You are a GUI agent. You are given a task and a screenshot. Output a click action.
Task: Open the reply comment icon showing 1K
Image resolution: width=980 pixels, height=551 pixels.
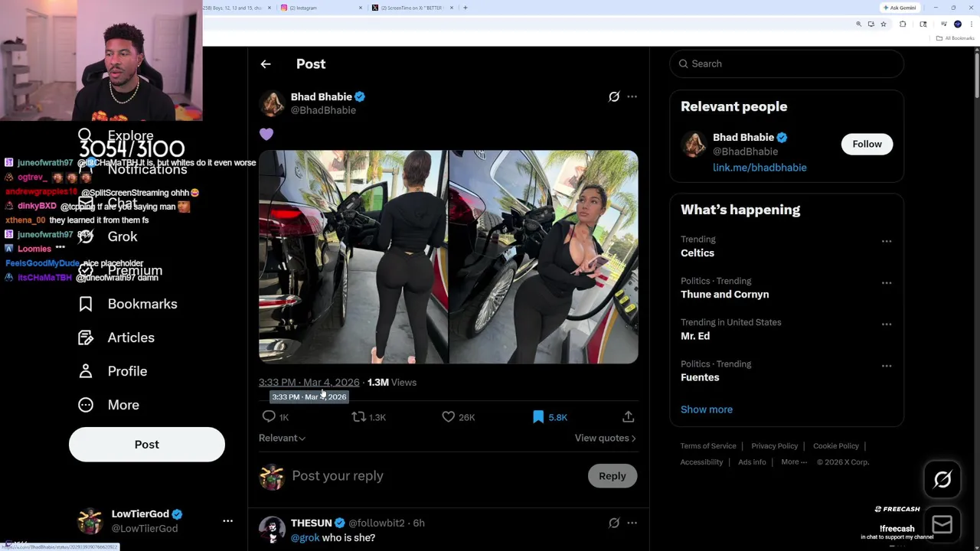tap(269, 416)
